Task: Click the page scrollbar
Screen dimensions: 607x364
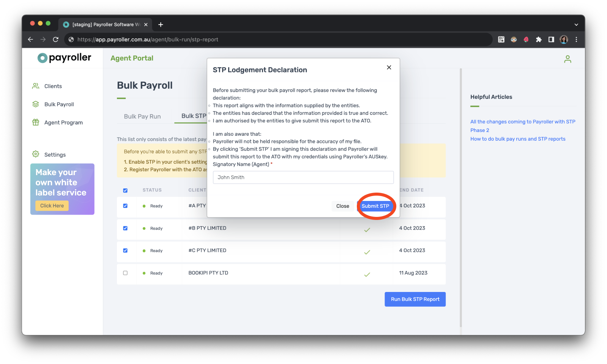Action: tap(461, 197)
